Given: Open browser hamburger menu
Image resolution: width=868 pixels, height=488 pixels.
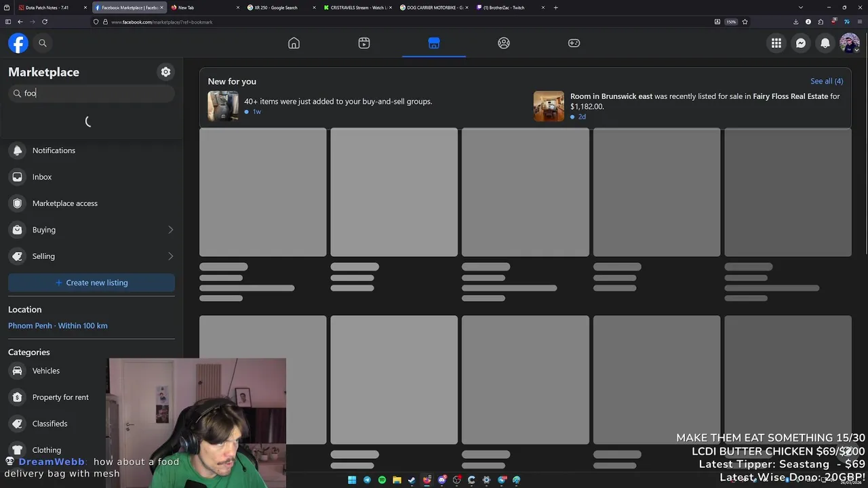Looking at the screenshot, I should [x=859, y=22].
